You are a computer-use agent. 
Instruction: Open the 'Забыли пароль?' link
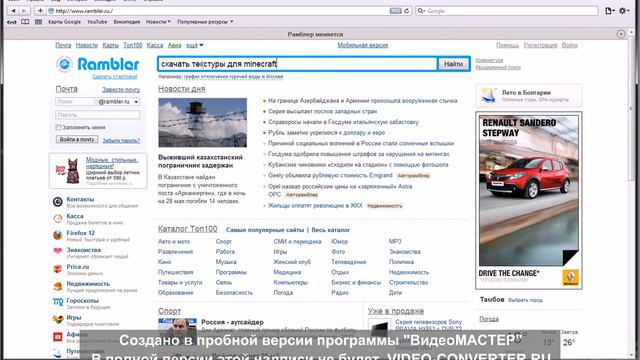(x=121, y=140)
